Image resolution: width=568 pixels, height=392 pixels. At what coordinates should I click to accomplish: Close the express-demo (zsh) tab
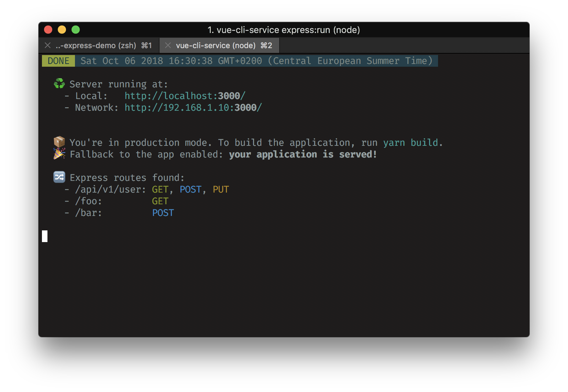click(x=48, y=45)
